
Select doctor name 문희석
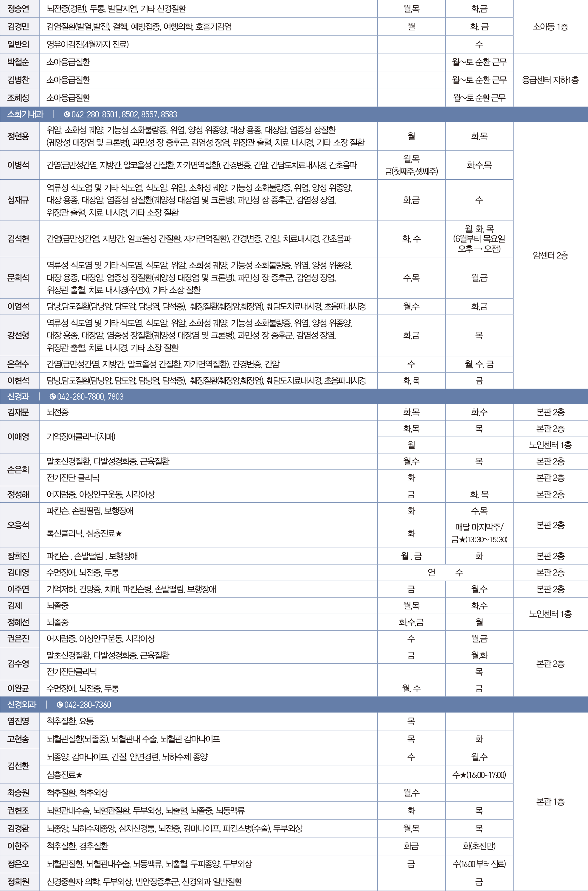pyautogui.click(x=18, y=277)
